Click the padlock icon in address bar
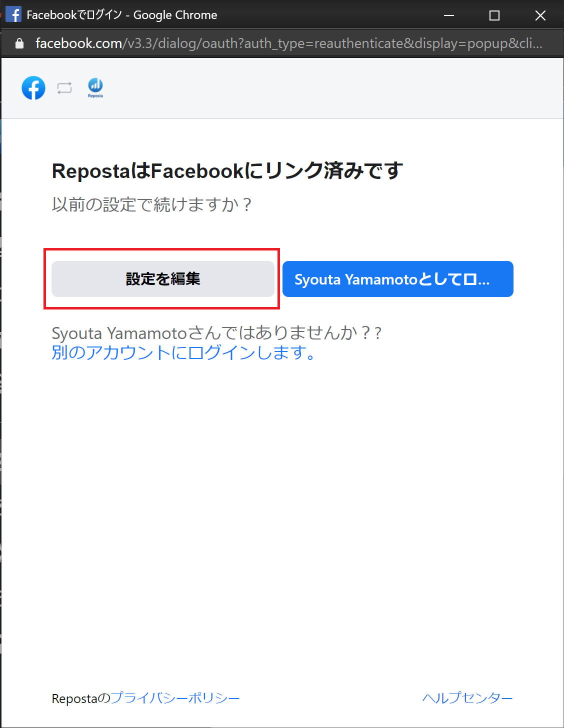This screenshot has height=728, width=564. (x=19, y=43)
